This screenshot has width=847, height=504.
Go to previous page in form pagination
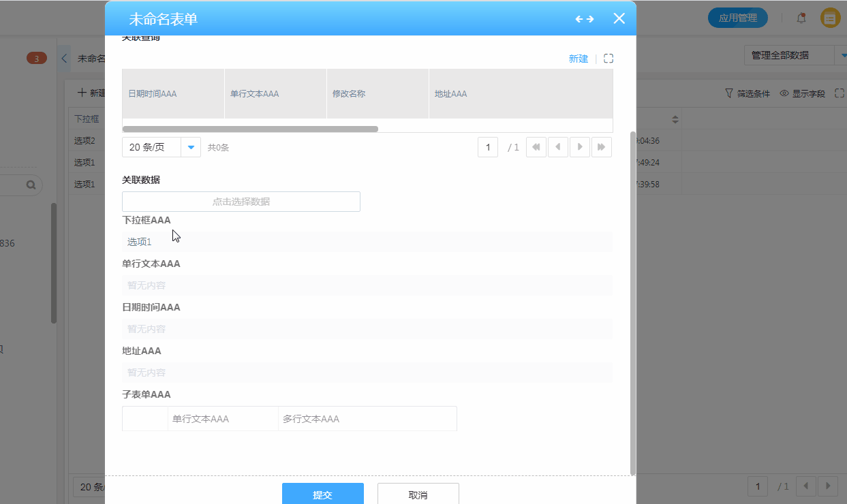coord(558,147)
